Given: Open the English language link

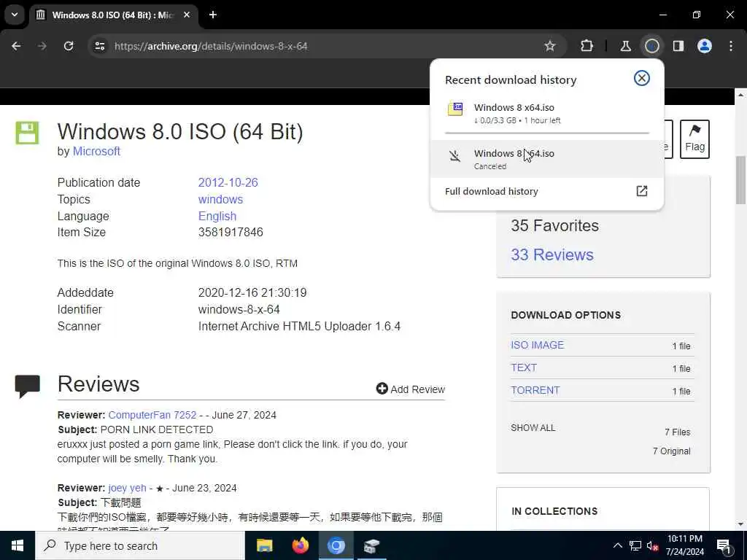Looking at the screenshot, I should pos(217,216).
